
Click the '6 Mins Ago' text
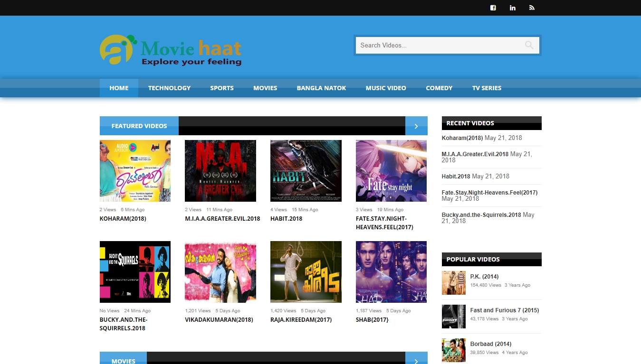point(133,210)
